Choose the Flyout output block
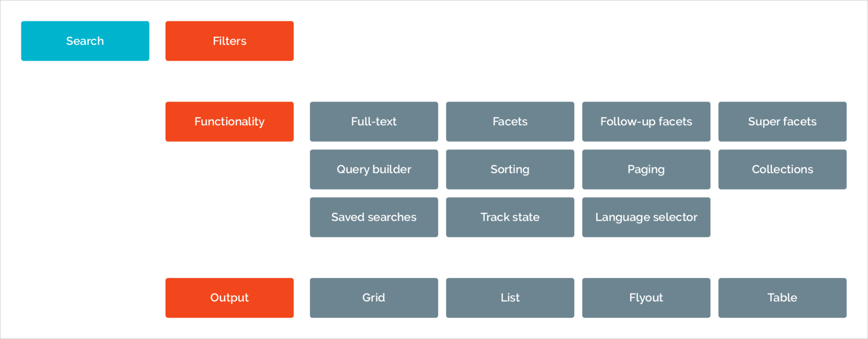 [646, 298]
